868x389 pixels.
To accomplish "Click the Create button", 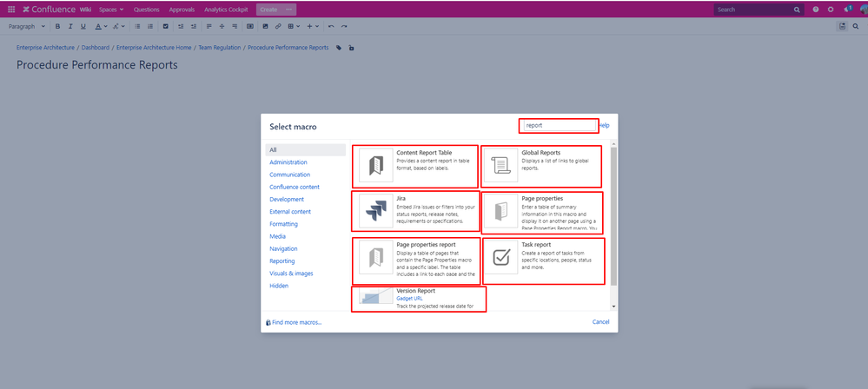I will point(269,10).
